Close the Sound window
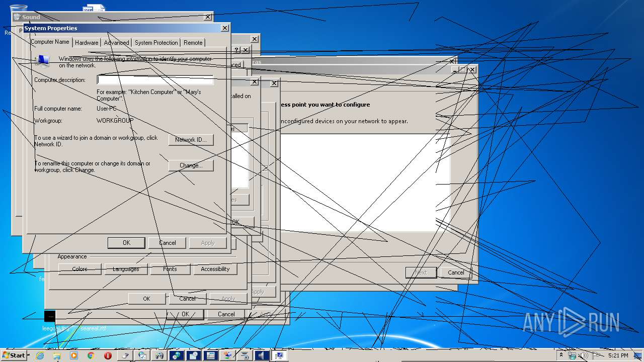644x362 pixels. [207, 17]
